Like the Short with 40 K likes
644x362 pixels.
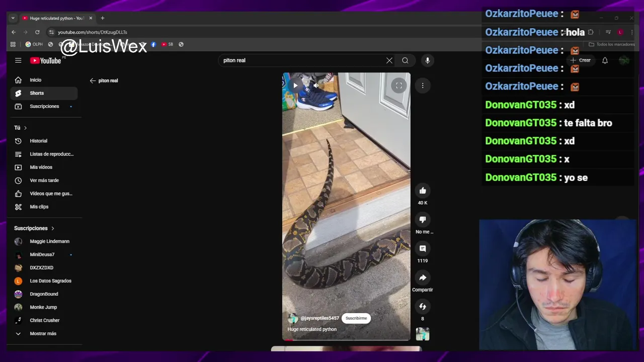click(423, 191)
